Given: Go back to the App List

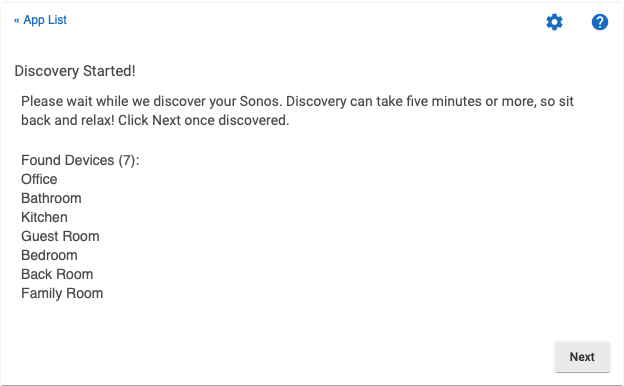Looking at the screenshot, I should 40,20.
